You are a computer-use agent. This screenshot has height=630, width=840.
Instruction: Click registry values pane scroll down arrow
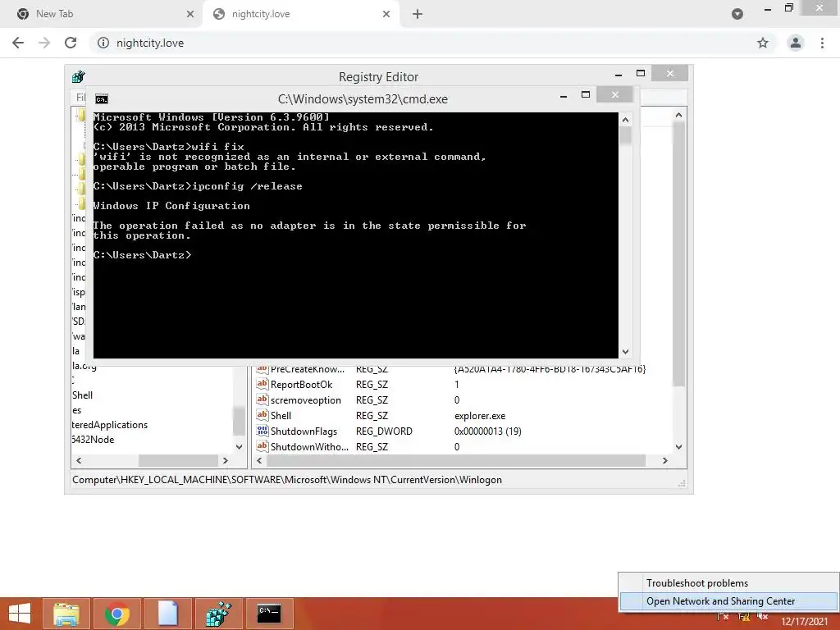(678, 447)
